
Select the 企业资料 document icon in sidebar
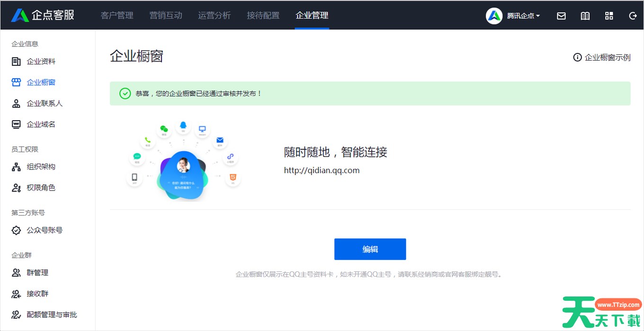[x=16, y=61]
